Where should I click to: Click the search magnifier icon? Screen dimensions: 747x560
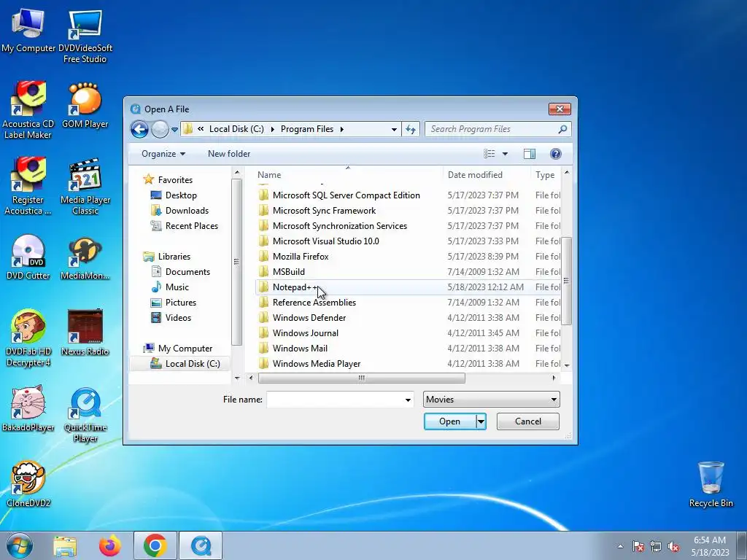562,129
